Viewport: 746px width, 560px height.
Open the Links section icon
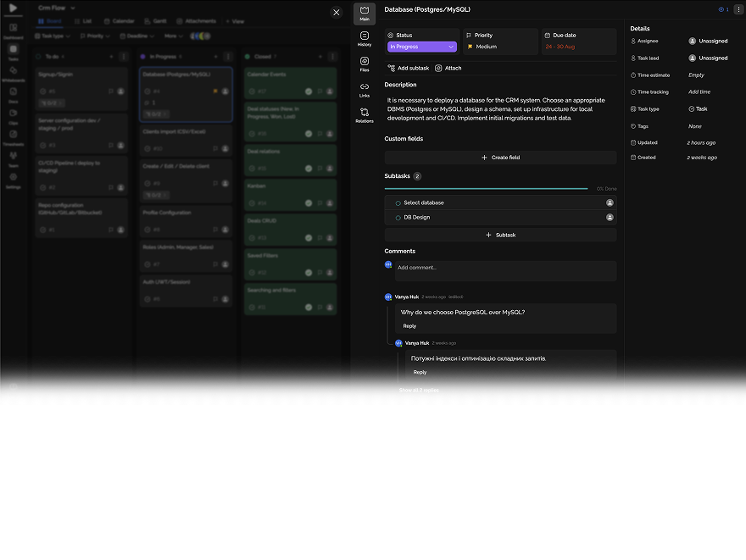pyautogui.click(x=365, y=87)
